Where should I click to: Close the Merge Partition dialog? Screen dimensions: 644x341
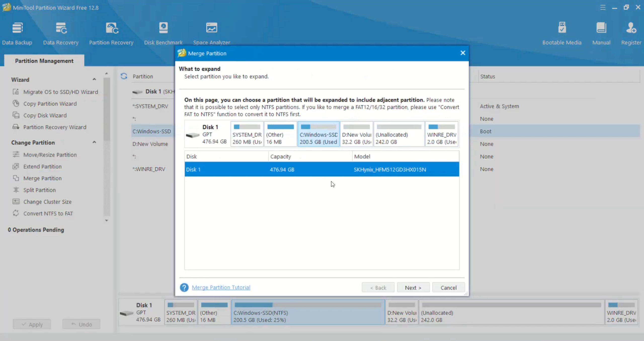(x=463, y=53)
